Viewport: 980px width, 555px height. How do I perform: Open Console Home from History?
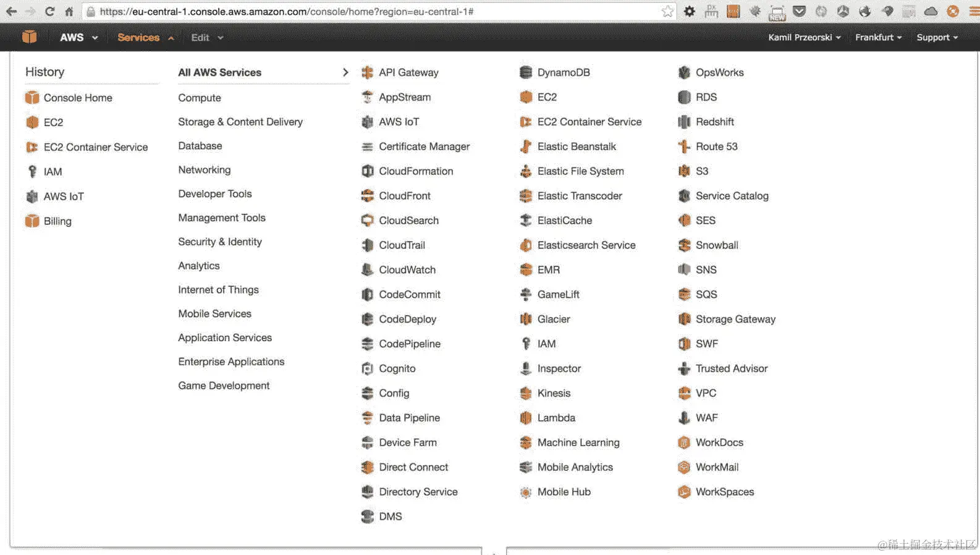tap(69, 98)
